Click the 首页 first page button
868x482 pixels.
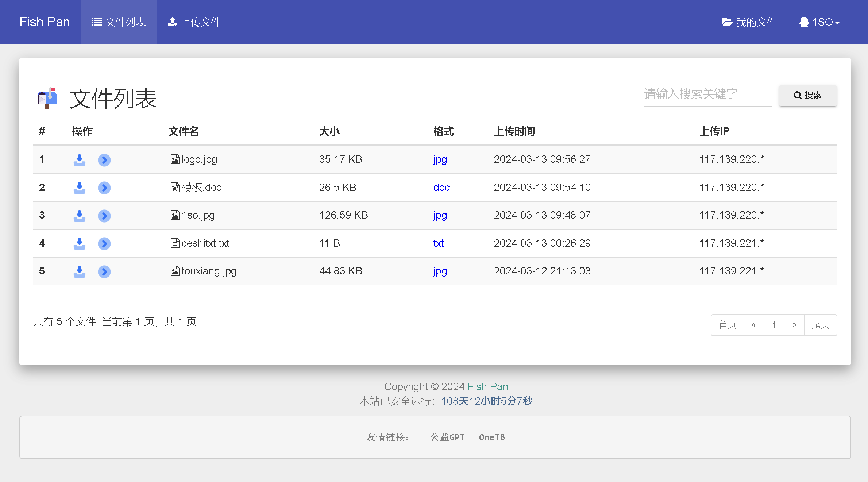[726, 324]
